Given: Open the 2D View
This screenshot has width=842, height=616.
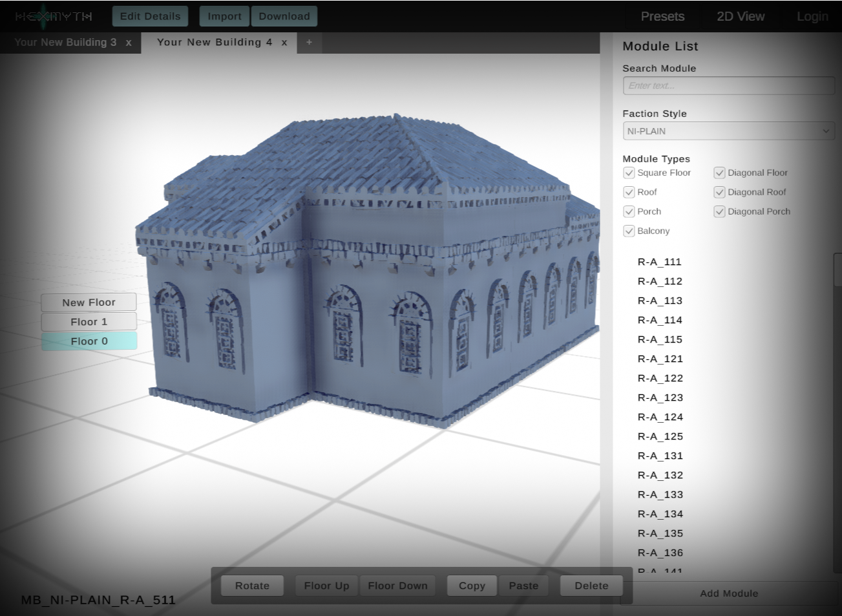Looking at the screenshot, I should (740, 16).
